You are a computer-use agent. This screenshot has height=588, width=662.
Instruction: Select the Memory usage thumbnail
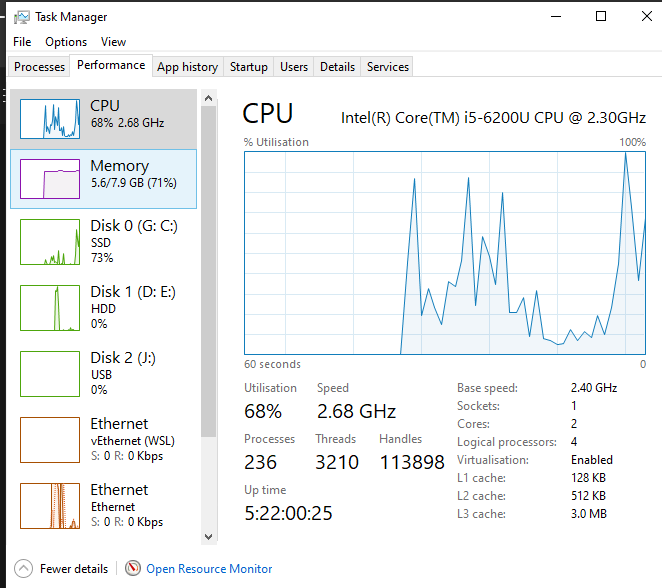click(50, 179)
